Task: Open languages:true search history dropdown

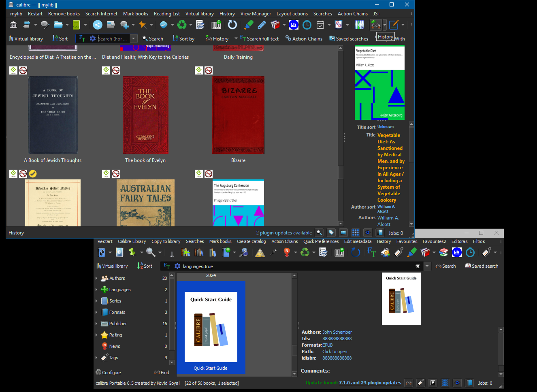Action: coord(427,266)
